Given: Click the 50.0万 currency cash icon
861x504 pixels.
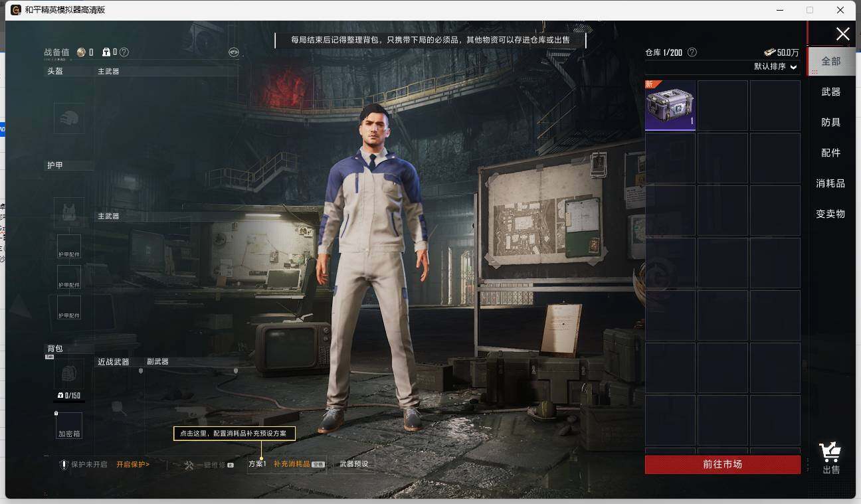Looking at the screenshot, I should [769, 52].
